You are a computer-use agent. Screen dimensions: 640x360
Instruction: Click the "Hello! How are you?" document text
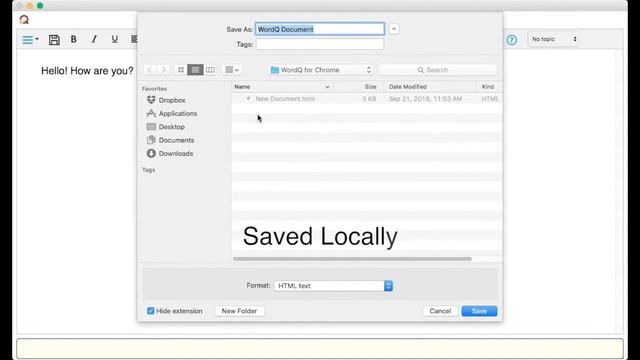click(x=87, y=71)
